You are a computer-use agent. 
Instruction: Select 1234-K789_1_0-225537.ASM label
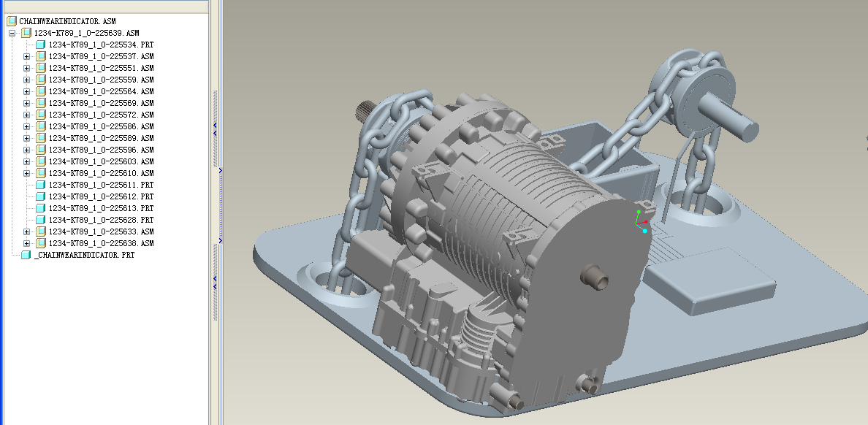102,56
